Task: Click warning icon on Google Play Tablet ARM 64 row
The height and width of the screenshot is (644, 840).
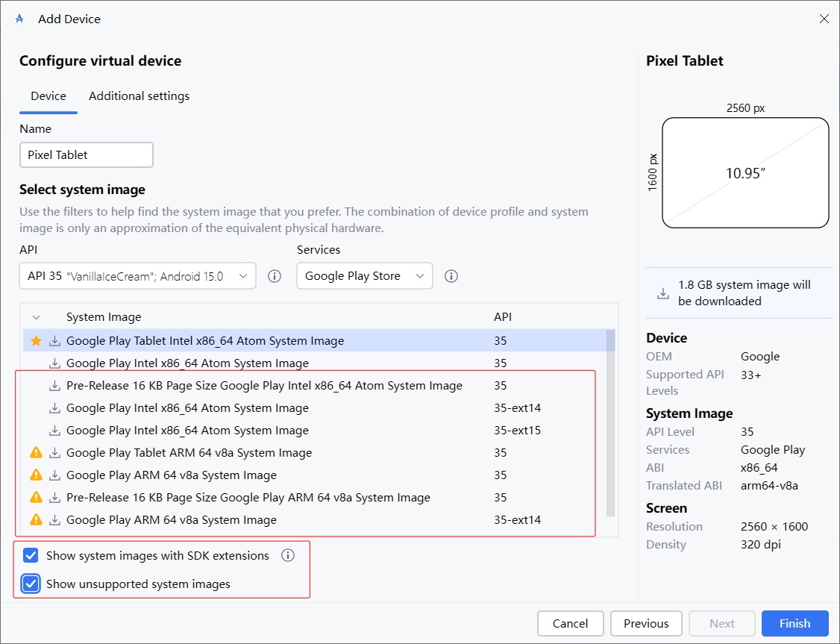Action: [x=36, y=453]
